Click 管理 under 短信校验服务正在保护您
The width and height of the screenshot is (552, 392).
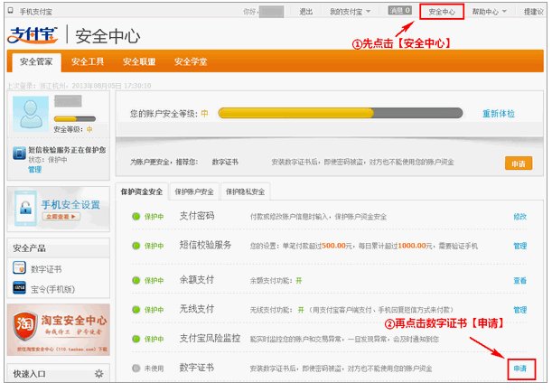click(34, 170)
